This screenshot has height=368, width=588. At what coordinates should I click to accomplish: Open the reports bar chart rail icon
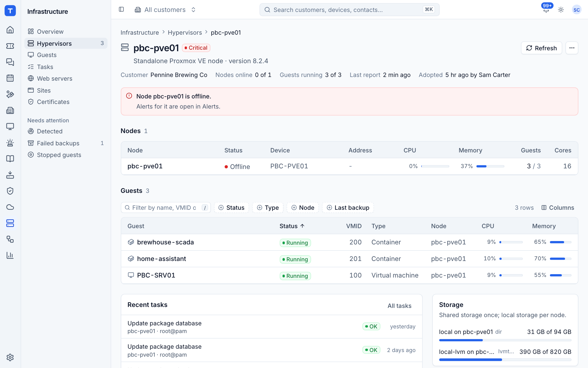(x=10, y=255)
